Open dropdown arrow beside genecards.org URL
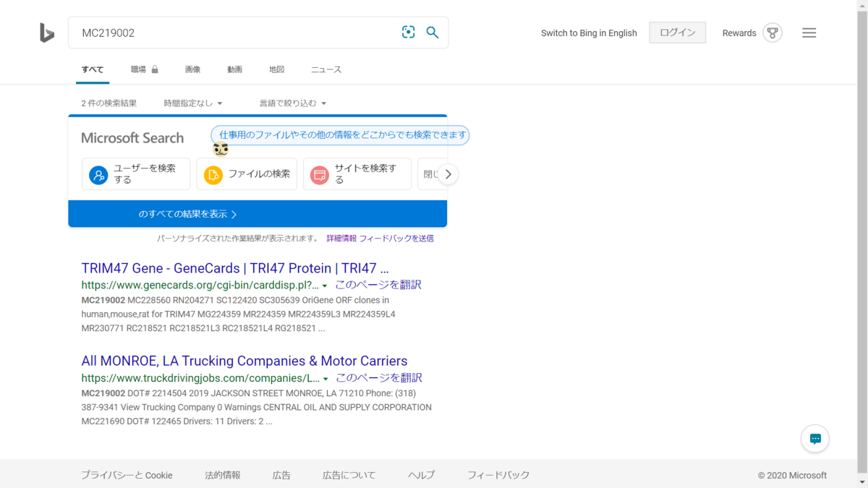This screenshot has height=488, width=868. pos(325,286)
